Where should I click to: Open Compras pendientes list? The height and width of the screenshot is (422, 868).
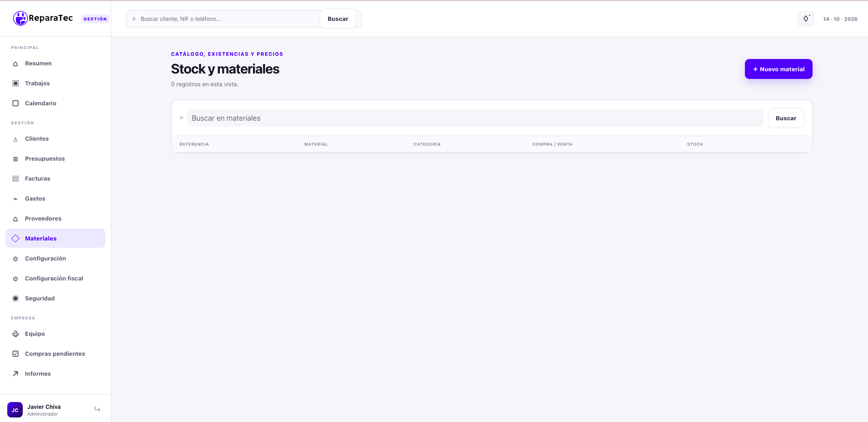tap(55, 354)
